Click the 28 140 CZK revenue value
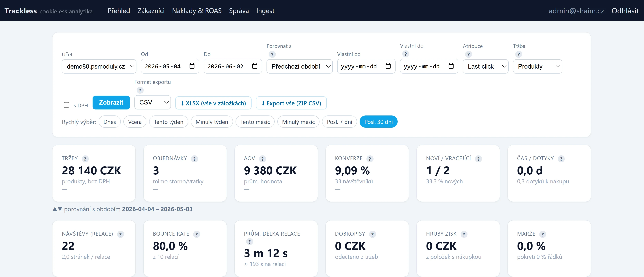The image size is (644, 277). click(92, 171)
